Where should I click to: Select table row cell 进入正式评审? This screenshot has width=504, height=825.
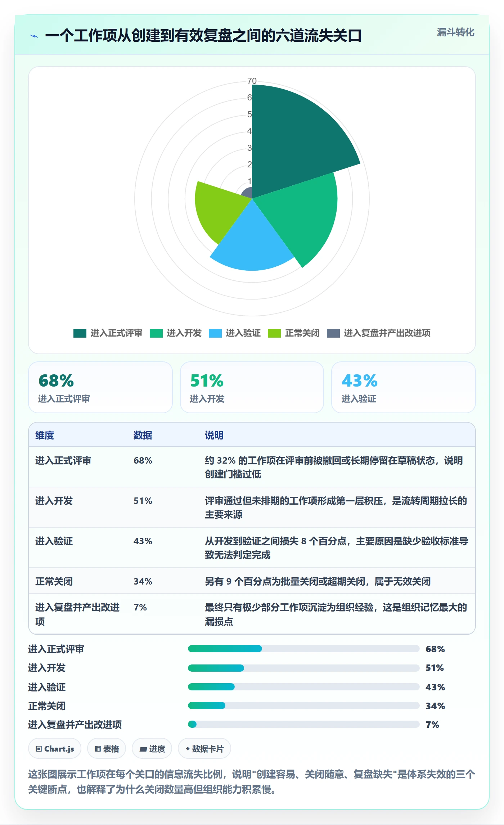pos(63,460)
